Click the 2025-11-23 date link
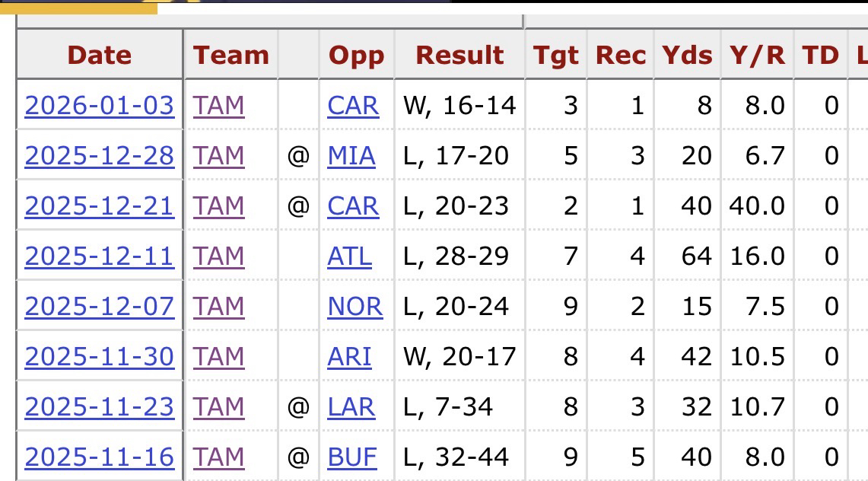 99,406
